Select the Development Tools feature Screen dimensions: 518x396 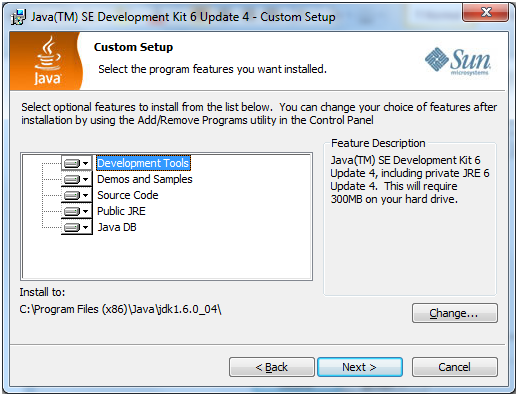coord(143,163)
